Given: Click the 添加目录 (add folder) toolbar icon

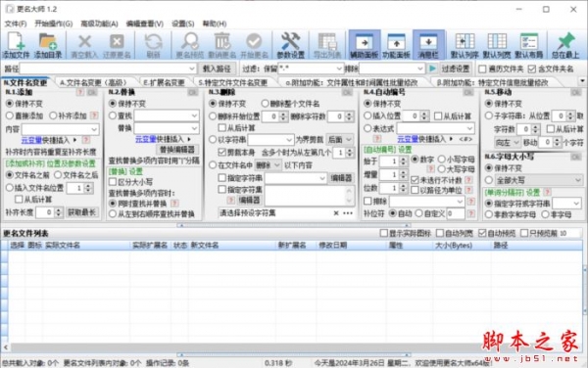Looking at the screenshot, I should 48,45.
